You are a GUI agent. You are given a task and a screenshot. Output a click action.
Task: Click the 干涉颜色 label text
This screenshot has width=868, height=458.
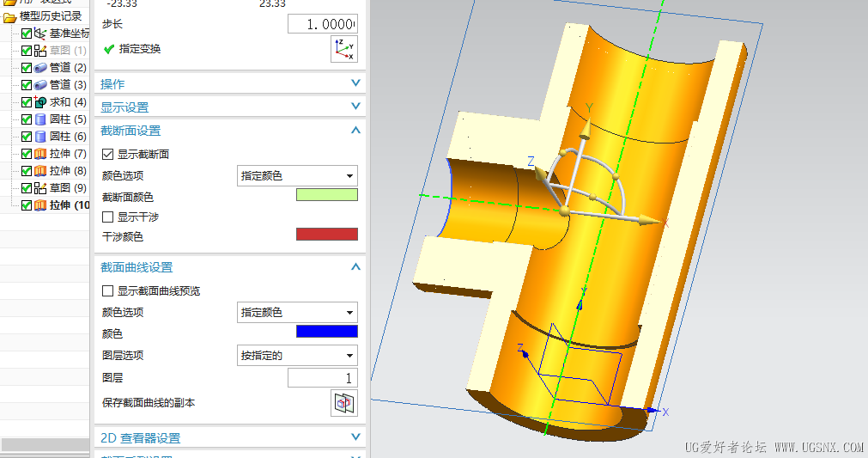coord(122,236)
